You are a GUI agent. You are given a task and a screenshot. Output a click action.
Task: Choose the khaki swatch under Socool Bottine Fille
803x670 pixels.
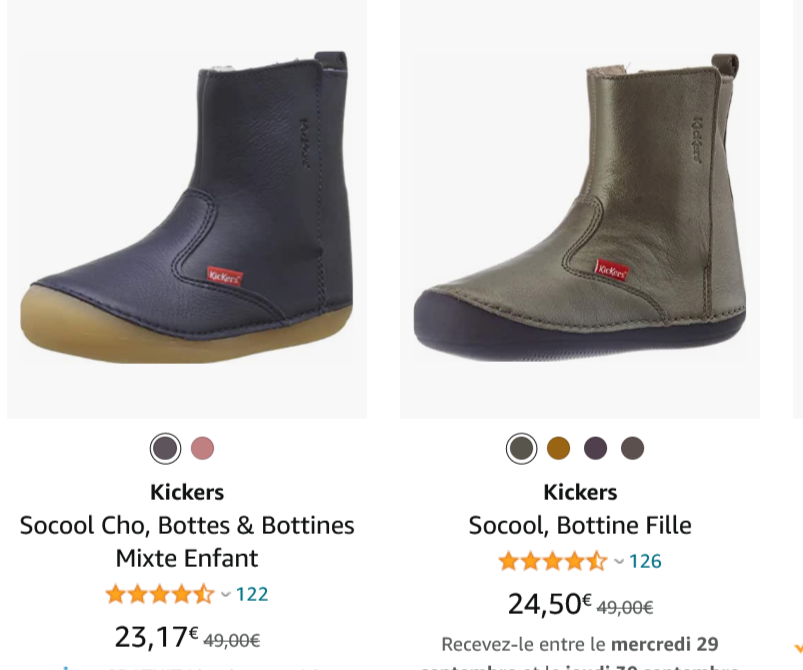click(521, 449)
